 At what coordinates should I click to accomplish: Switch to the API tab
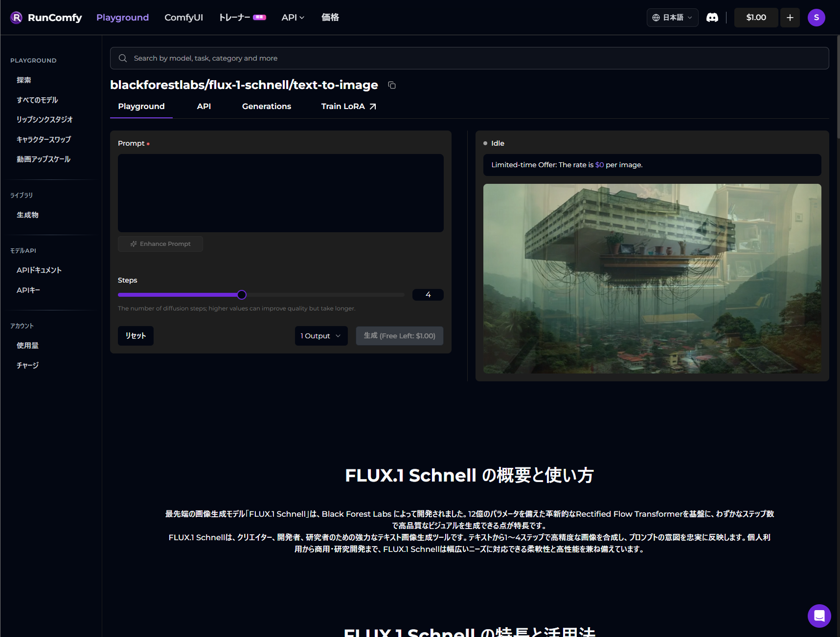[204, 106]
